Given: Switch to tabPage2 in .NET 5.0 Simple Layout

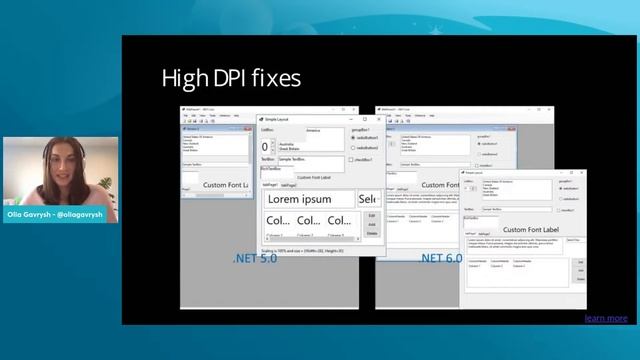Looking at the screenshot, I should [288, 185].
